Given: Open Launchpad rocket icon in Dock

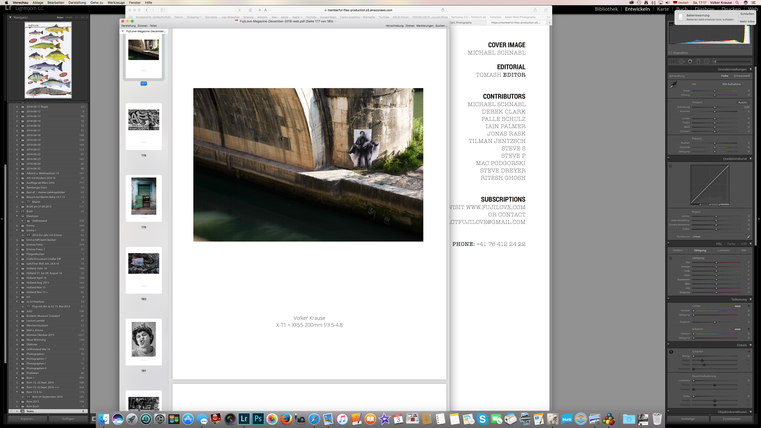Looking at the screenshot, I should (x=132, y=419).
